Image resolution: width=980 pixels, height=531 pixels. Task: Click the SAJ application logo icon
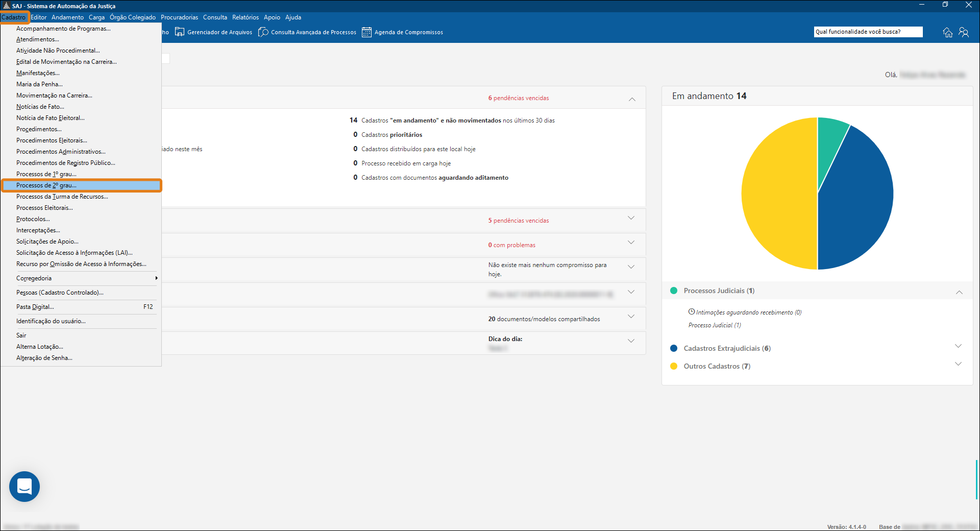pyautogui.click(x=6, y=6)
